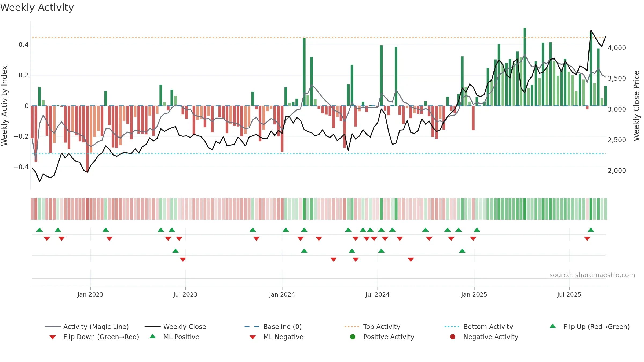Toggle the Weekly Close legend entry
Image resolution: width=644 pixels, height=362 pixels.
pyautogui.click(x=175, y=327)
